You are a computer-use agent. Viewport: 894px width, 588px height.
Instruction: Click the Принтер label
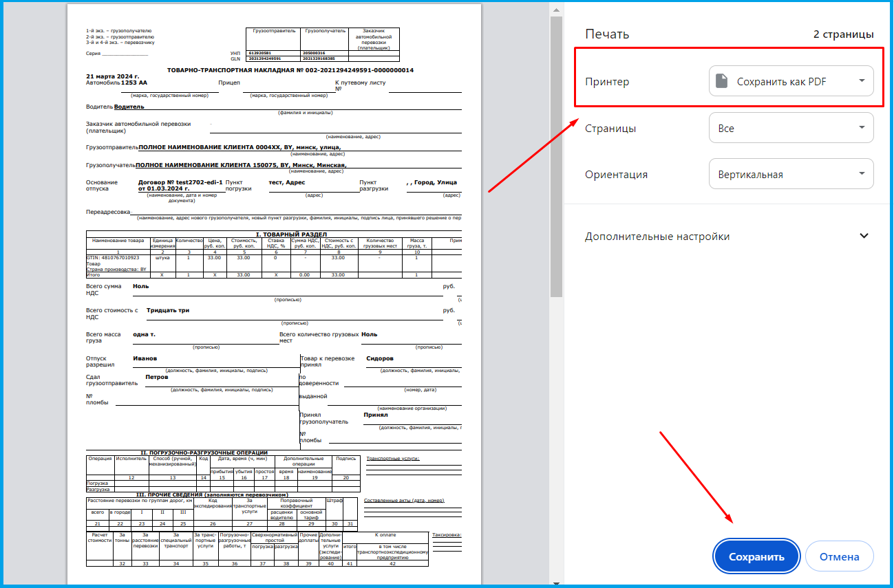607,82
